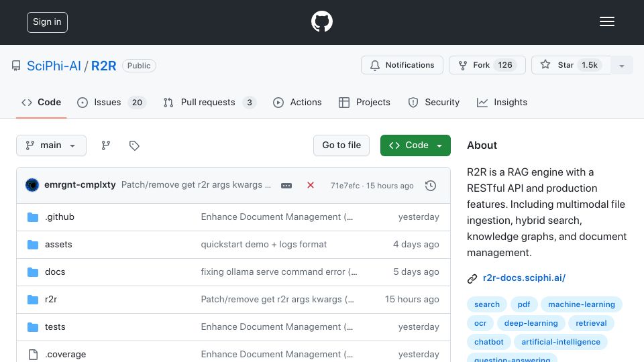Open the assets folder
This screenshot has width=644, height=362.
(x=58, y=244)
